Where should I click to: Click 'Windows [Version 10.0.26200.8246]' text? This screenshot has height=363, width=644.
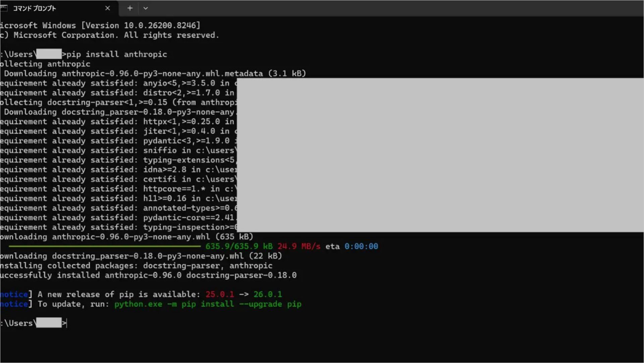[121, 26]
